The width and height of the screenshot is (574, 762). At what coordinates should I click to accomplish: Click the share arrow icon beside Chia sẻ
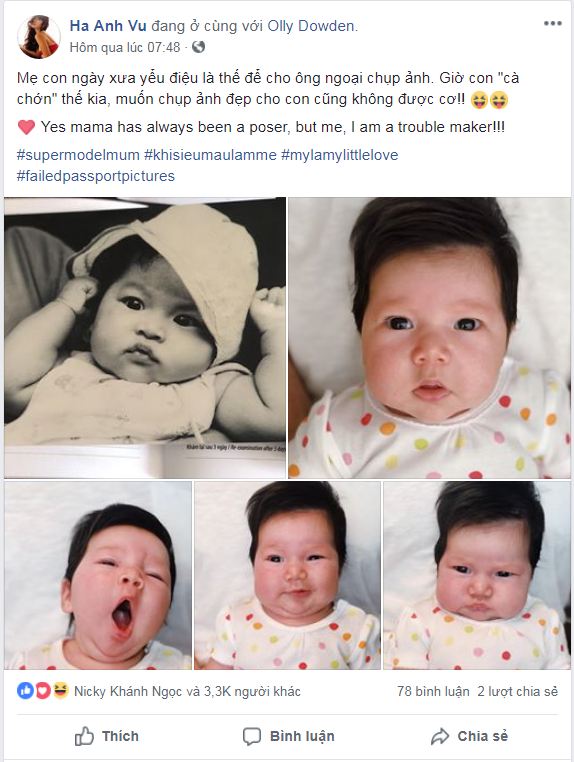pos(440,736)
